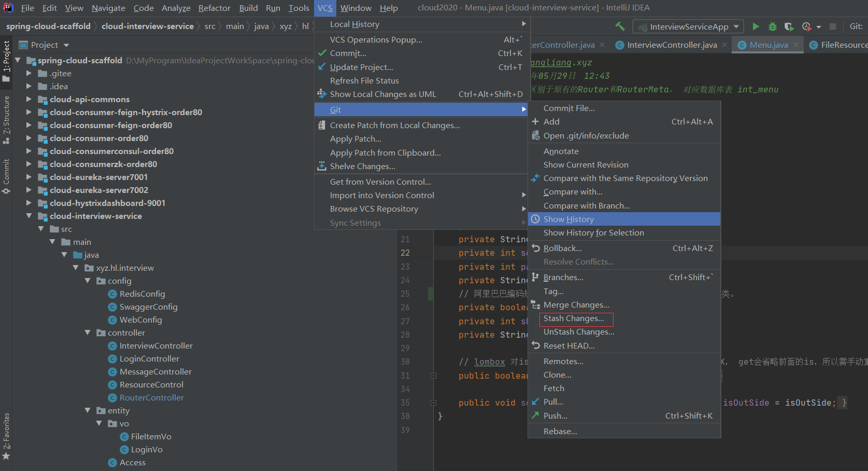Stop the running app with the square icon
The height and width of the screenshot is (471, 868).
(832, 26)
